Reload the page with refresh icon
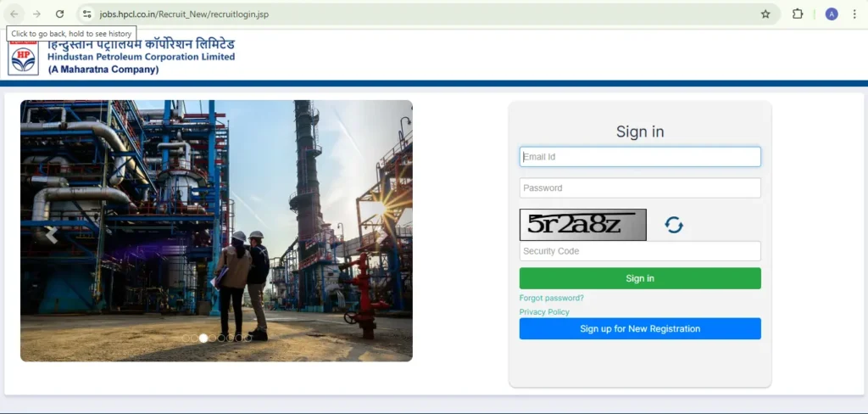 (x=59, y=14)
